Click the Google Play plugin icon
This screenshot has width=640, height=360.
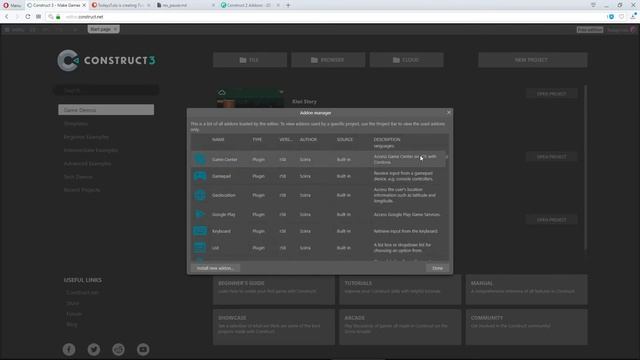(x=200, y=214)
